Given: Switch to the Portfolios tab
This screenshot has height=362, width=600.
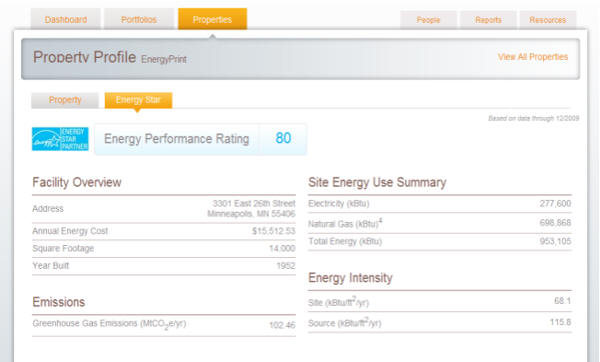Looking at the screenshot, I should [x=139, y=19].
